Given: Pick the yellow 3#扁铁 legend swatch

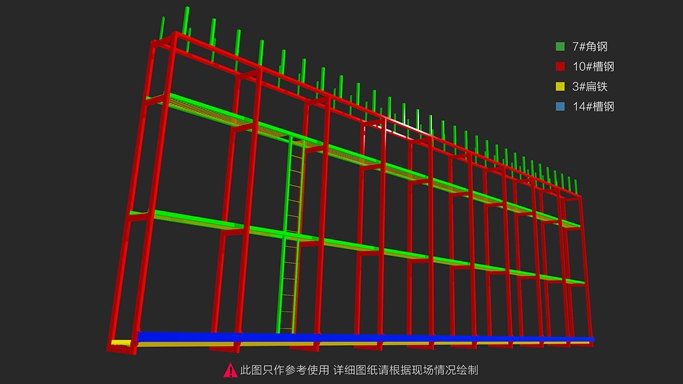Looking at the screenshot, I should point(560,86).
